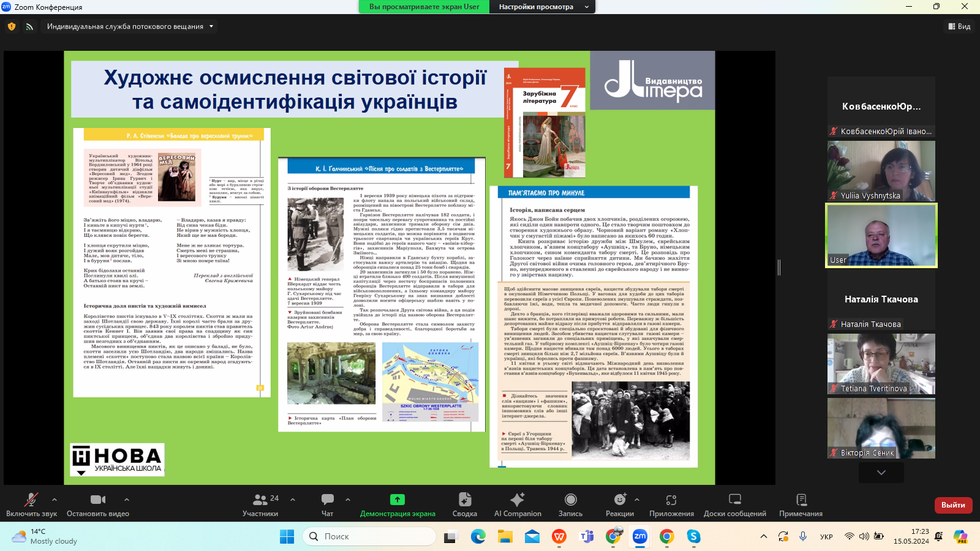Select Yuliia Vyshnytska video thumbnail

coord(881,171)
